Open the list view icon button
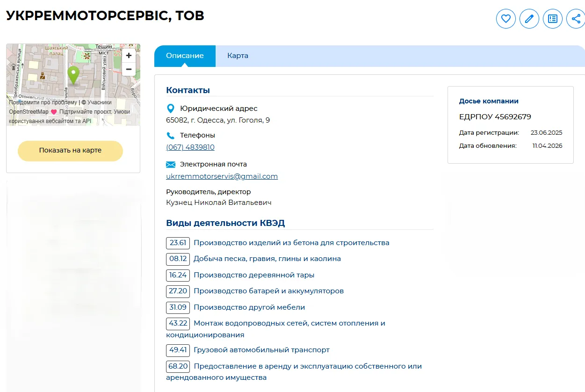This screenshot has width=585, height=392. click(553, 19)
